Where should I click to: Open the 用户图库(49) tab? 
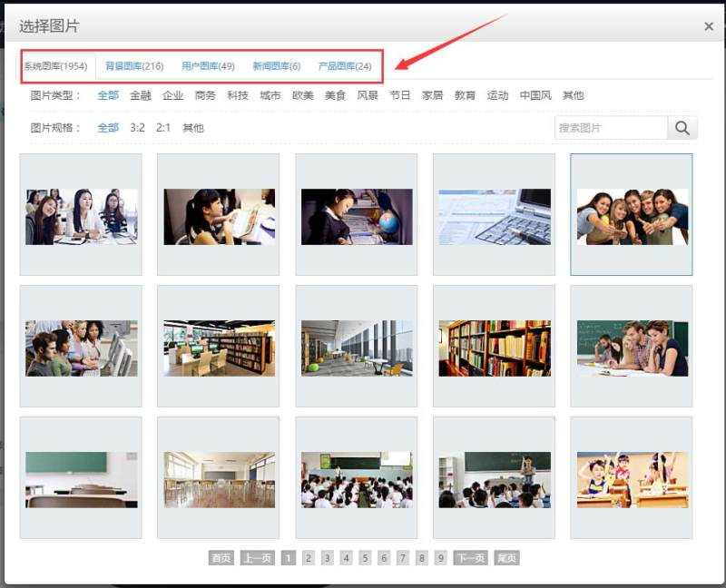(208, 66)
